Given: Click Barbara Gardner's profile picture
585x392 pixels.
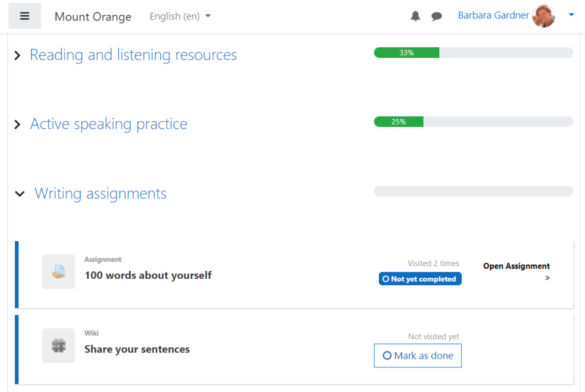Looking at the screenshot, I should click(x=543, y=16).
